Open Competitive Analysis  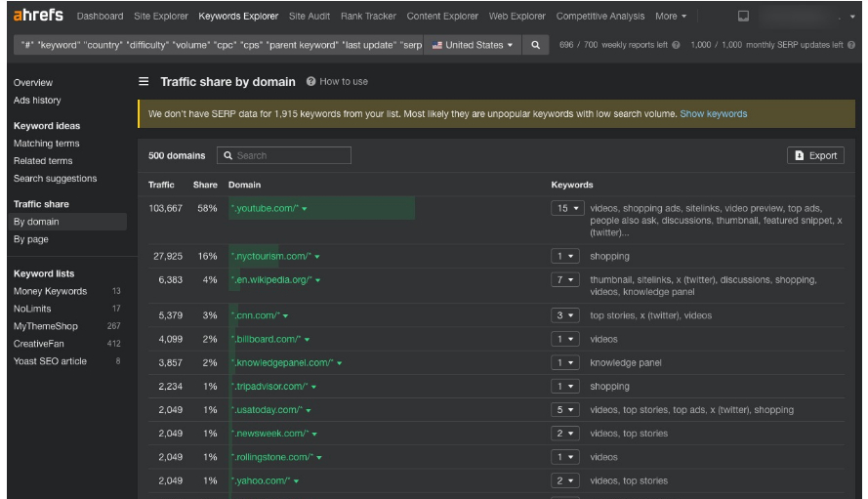pos(600,16)
